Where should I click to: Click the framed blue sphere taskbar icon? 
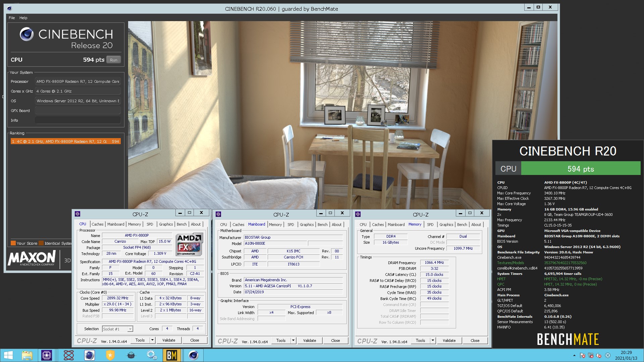(89, 355)
